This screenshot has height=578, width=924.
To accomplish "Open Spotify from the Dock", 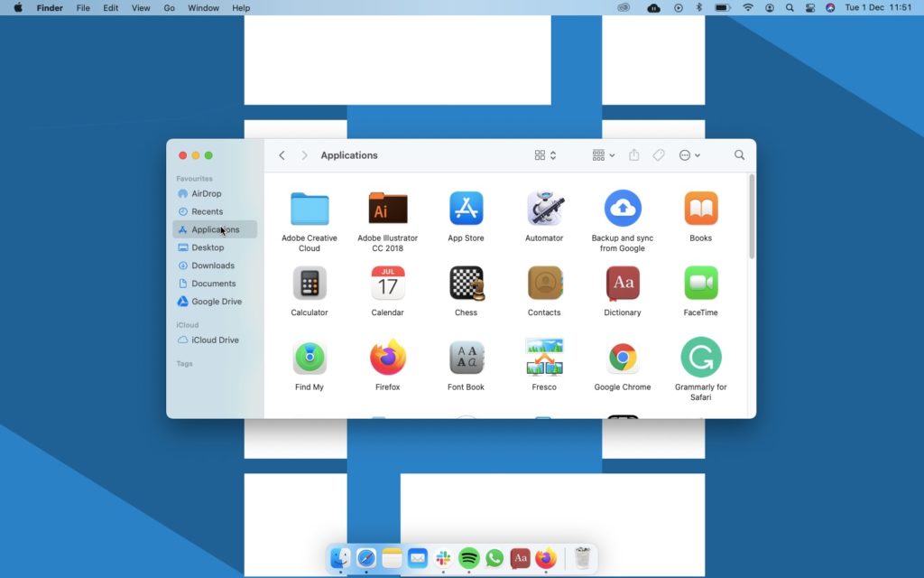I will [468, 558].
